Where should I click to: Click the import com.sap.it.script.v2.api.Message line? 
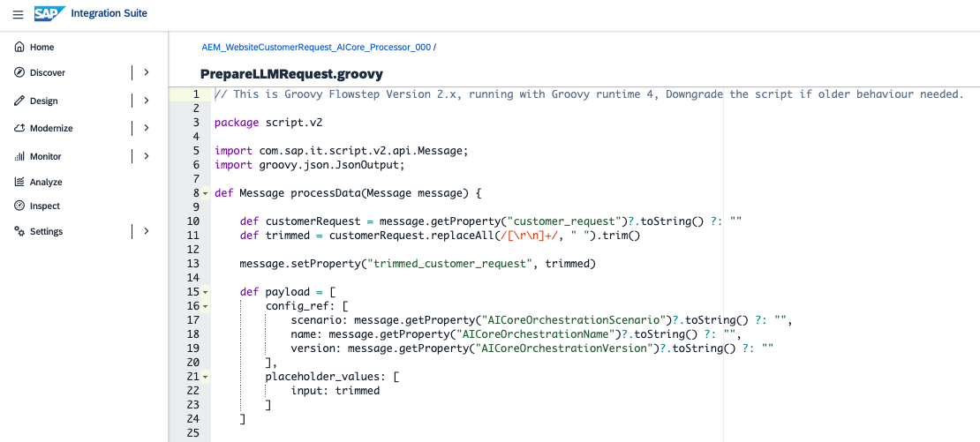[342, 151]
